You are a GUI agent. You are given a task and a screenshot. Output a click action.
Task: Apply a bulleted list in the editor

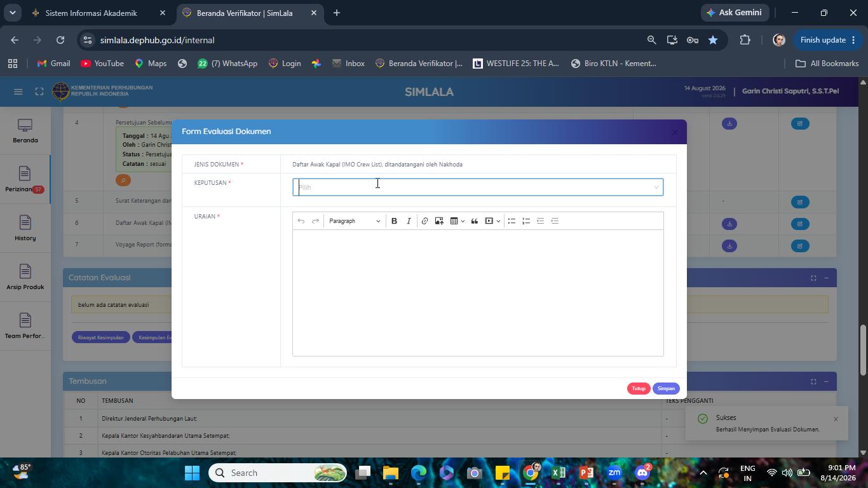pos(512,221)
